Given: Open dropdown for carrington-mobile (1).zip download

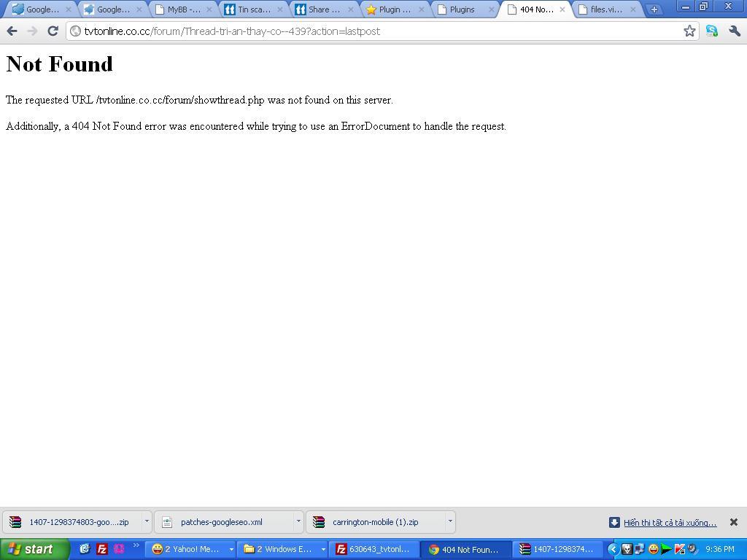Looking at the screenshot, I should tap(449, 521).
